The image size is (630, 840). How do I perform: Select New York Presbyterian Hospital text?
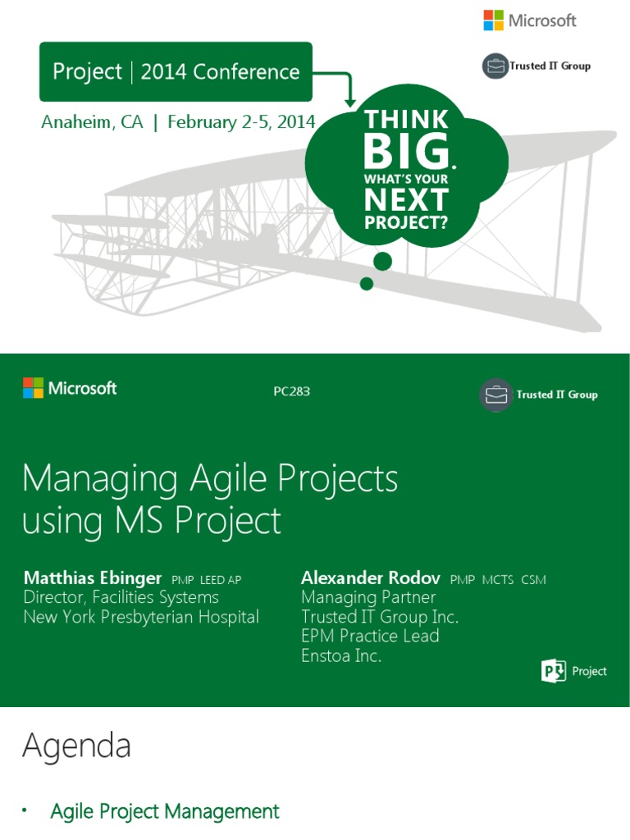[x=141, y=617]
